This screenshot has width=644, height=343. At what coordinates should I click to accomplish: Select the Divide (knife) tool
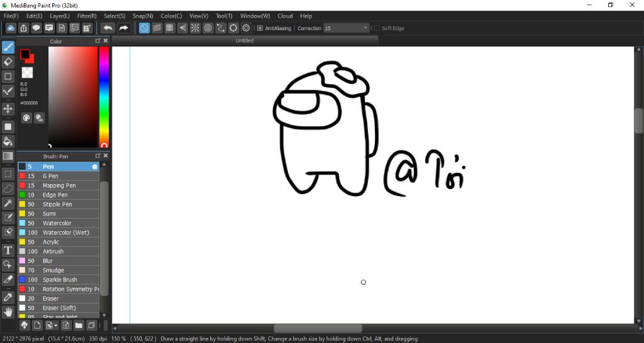tap(8, 279)
